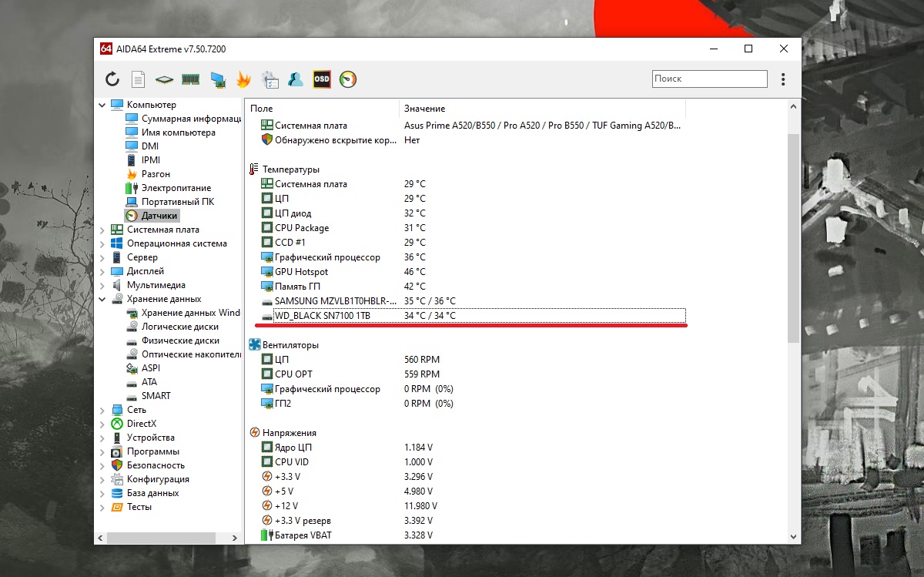The width and height of the screenshot is (924, 577).
Task: Expand the Дисплей tree node
Action: pos(102,271)
